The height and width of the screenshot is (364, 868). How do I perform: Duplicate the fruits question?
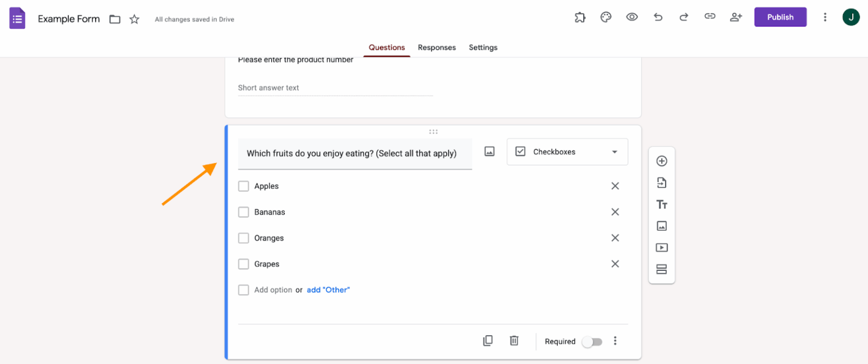pos(488,340)
